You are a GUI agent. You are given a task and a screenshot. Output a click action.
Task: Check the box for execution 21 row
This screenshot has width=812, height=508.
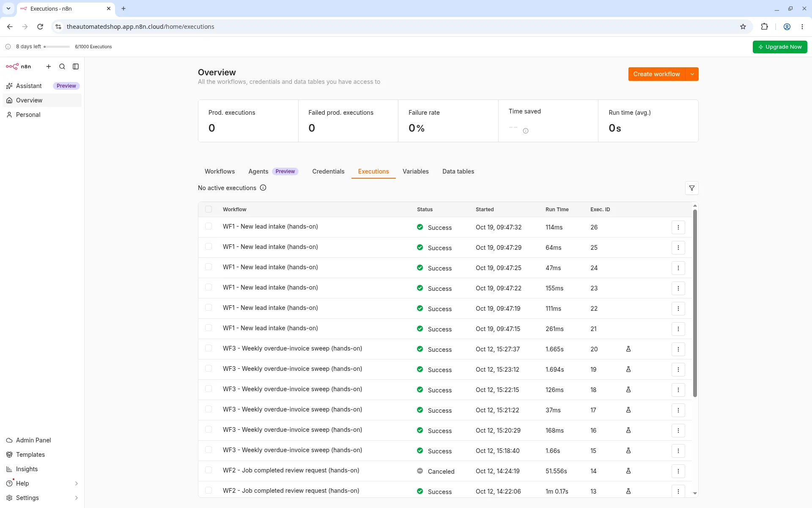208,328
